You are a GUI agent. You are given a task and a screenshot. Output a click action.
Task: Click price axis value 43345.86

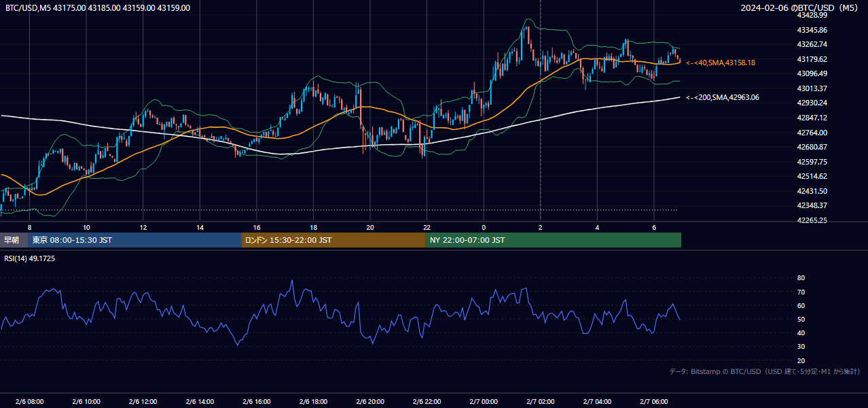[x=812, y=30]
